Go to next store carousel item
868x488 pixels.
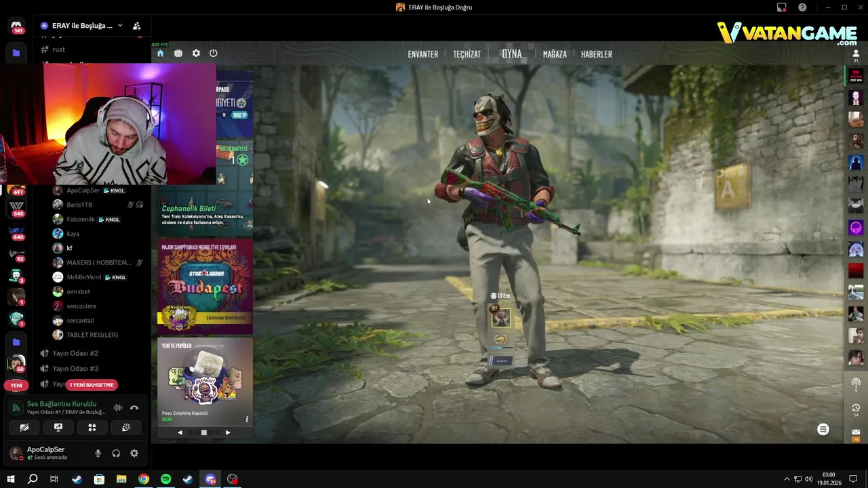(228, 432)
